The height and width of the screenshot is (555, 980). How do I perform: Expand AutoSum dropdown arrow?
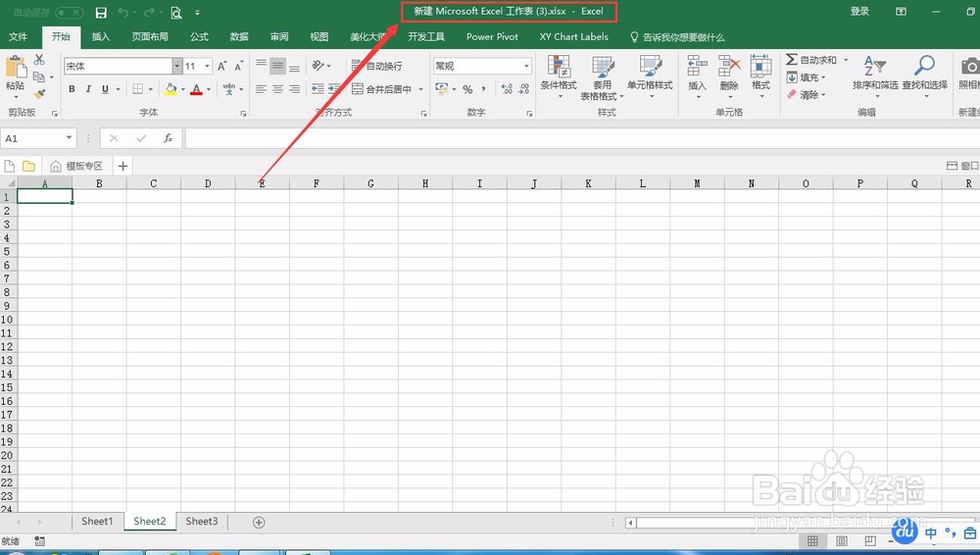[x=846, y=60]
